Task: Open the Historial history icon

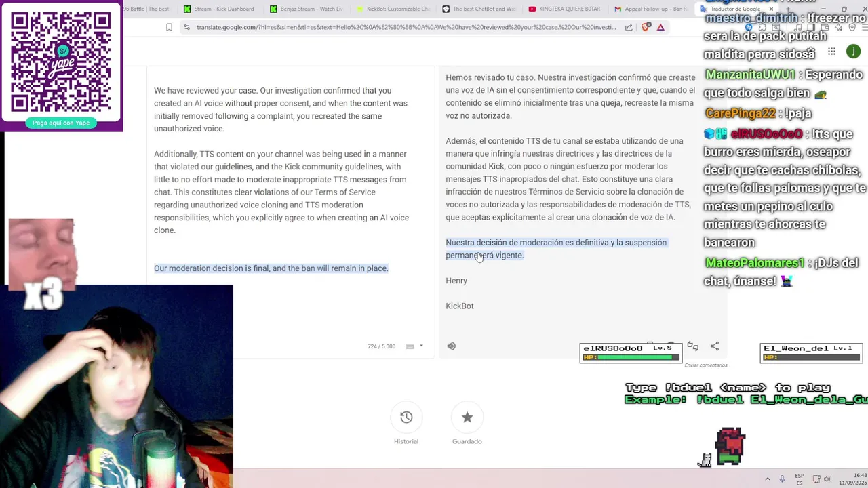Action: point(406,418)
